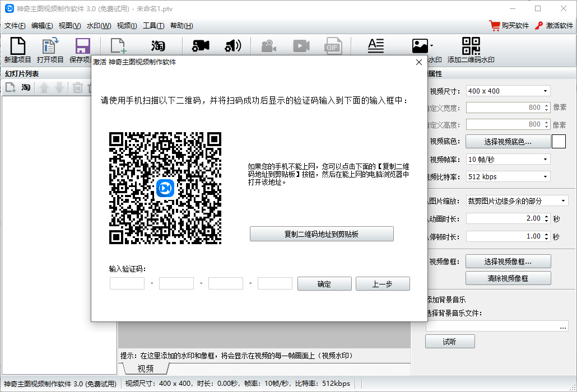Click the small 淘 icon in slide list toolbar

26,87
